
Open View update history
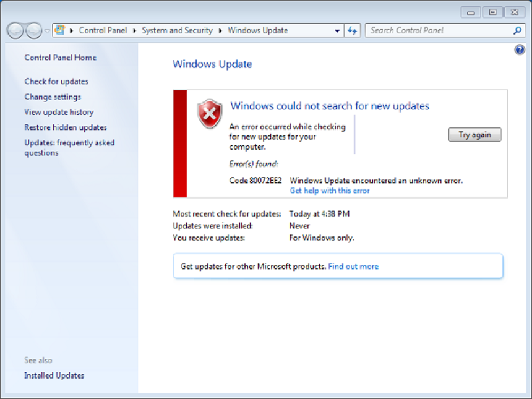tap(59, 113)
